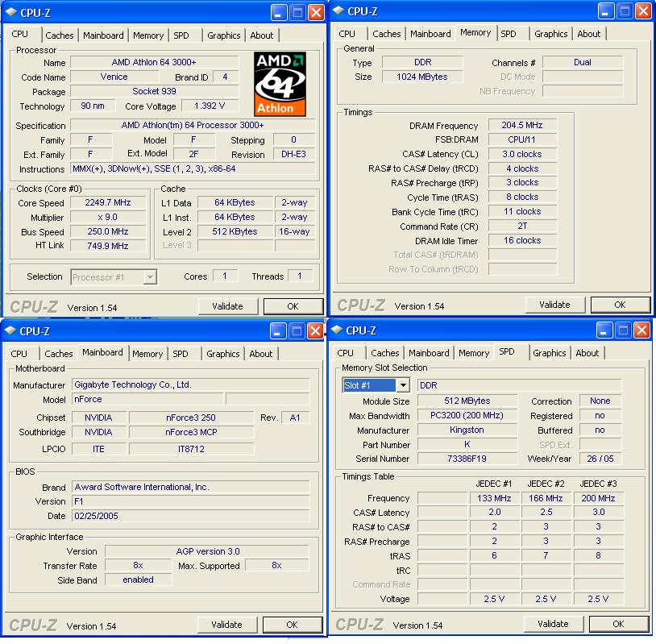Open About tab in CPU window

[261, 35]
